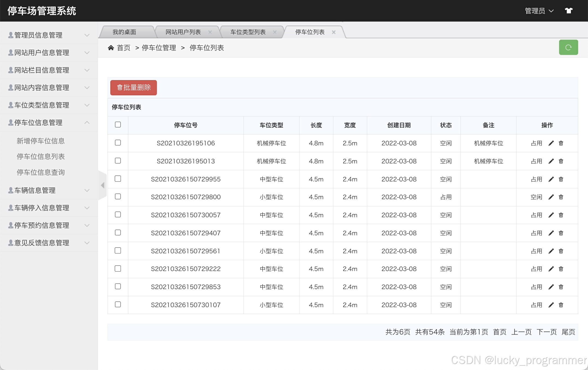Open the 管理员 user dropdown
The image size is (588, 370).
tap(539, 11)
